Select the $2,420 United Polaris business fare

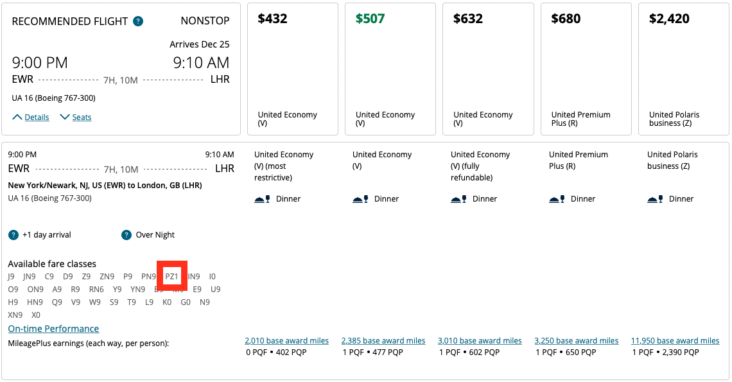click(683, 69)
